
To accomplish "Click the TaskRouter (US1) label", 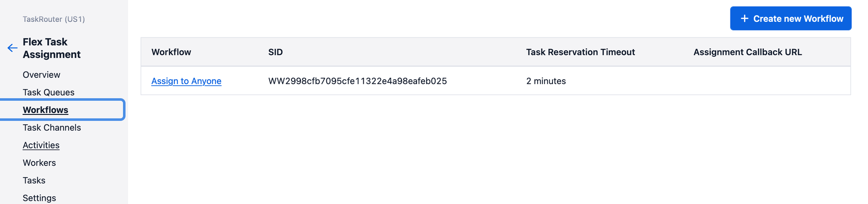I will tap(53, 19).
